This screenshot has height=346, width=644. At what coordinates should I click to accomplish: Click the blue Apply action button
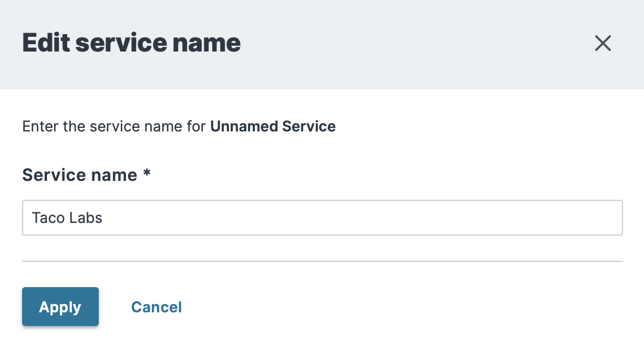[60, 307]
